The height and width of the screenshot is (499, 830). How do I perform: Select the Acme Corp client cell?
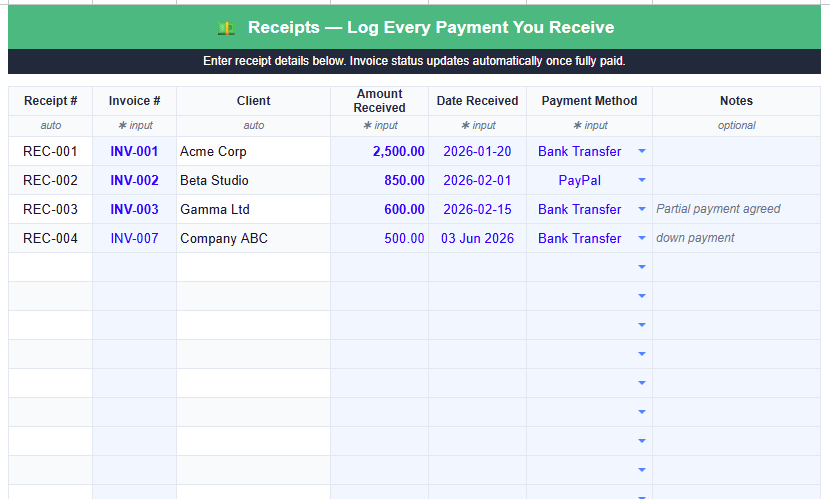(x=254, y=151)
